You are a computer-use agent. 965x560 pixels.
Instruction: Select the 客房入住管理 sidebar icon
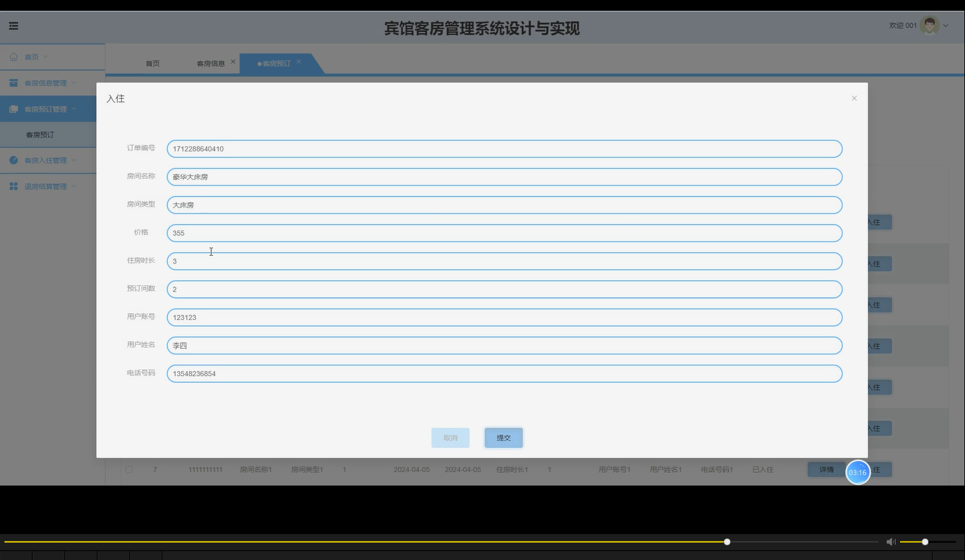pos(13,160)
